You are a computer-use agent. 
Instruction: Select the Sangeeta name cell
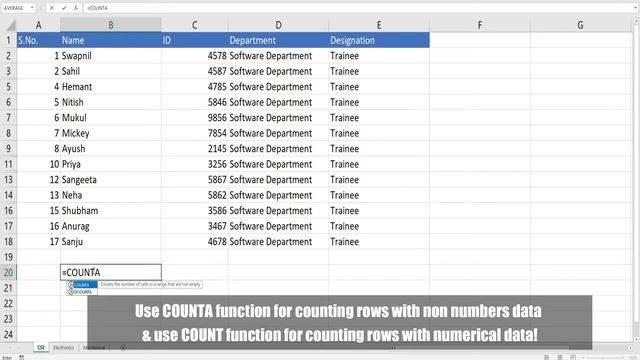[x=111, y=180]
